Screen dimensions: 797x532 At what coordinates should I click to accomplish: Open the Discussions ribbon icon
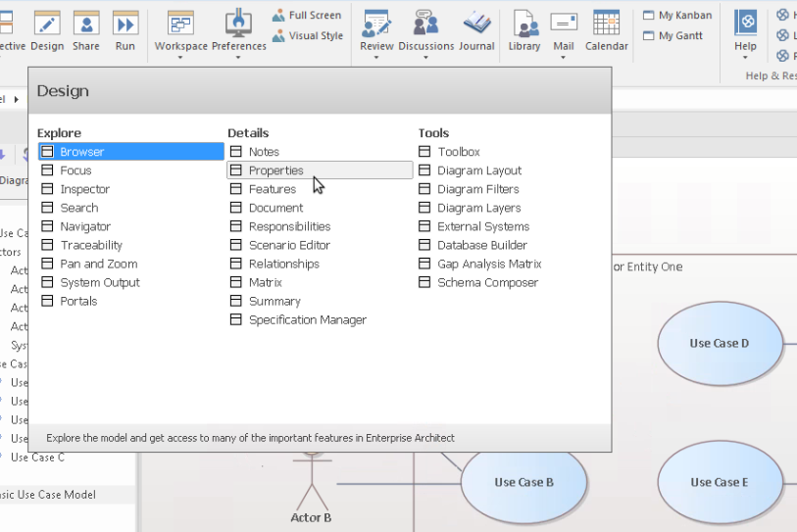point(425,30)
